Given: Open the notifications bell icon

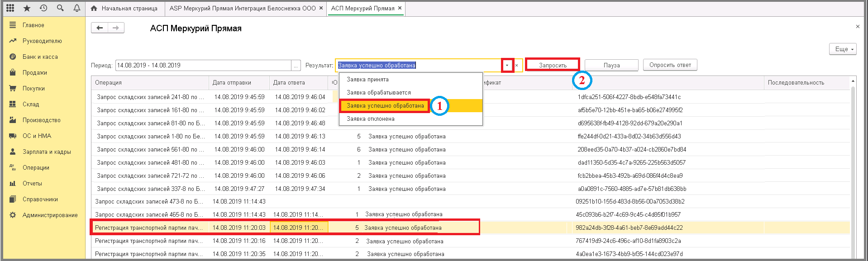Looking at the screenshot, I should pyautogui.click(x=77, y=8).
